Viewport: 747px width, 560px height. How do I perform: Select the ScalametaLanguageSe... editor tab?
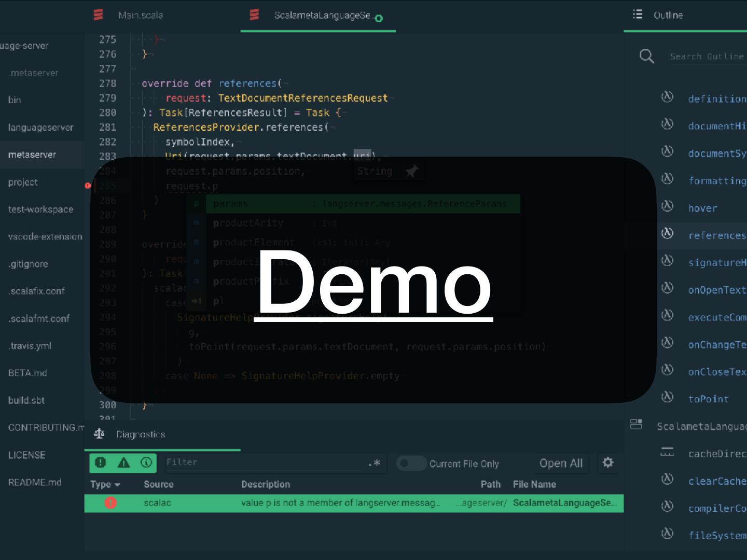[322, 16]
